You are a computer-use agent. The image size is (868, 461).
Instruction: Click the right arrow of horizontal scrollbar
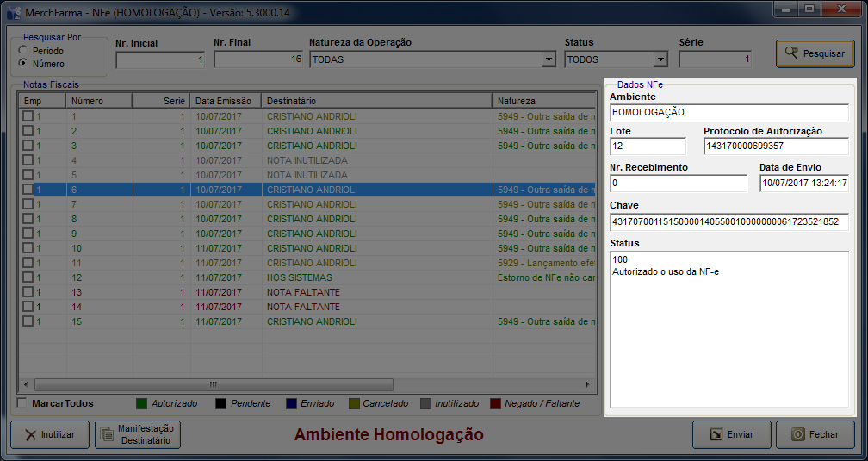[x=588, y=384]
